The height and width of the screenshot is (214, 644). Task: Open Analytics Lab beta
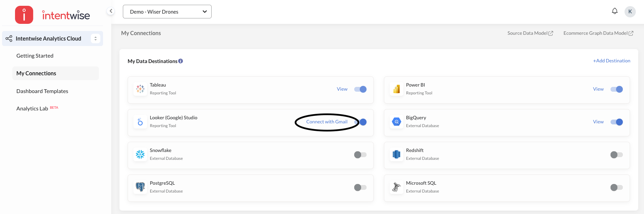(37, 108)
